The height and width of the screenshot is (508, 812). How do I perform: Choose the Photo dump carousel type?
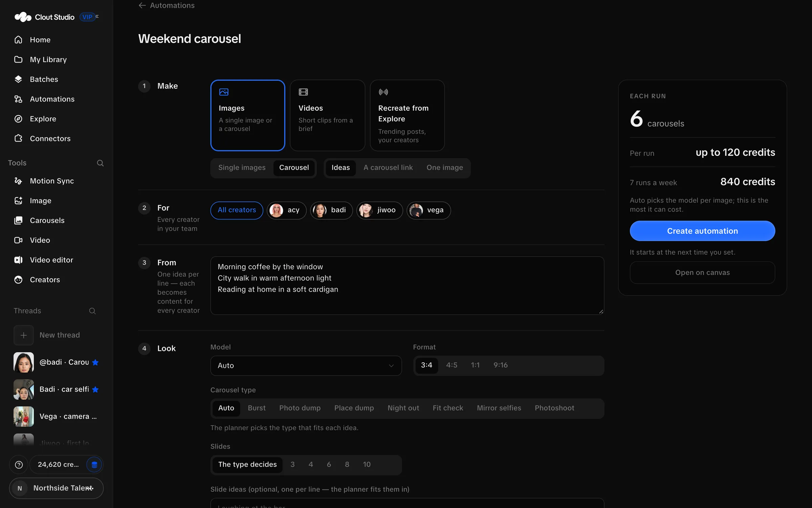(x=300, y=408)
